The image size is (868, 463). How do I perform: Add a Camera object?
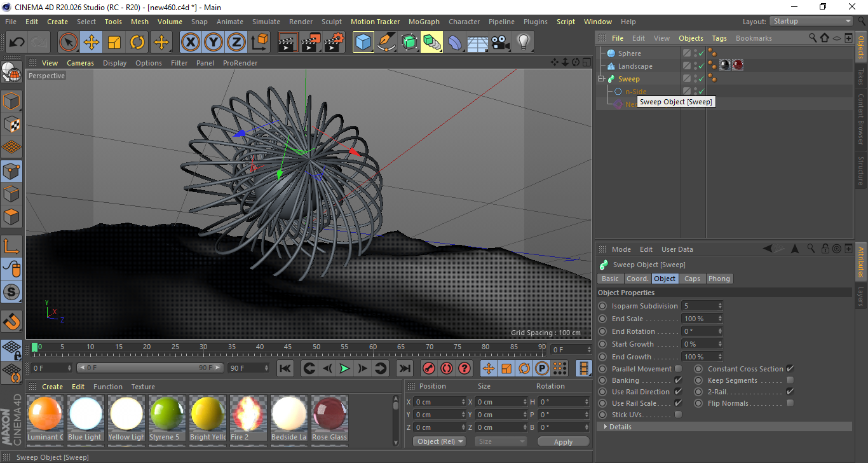tap(501, 43)
